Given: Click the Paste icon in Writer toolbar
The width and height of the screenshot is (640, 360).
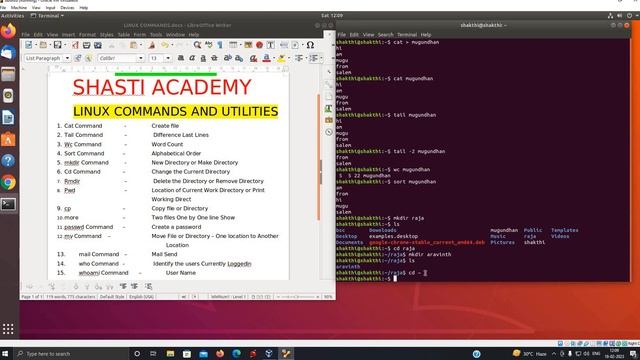Looking at the screenshot, I should pyautogui.click(x=133, y=45).
